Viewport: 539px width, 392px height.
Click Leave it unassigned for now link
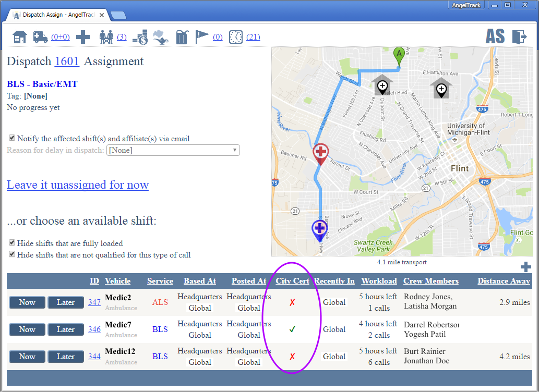(x=78, y=185)
